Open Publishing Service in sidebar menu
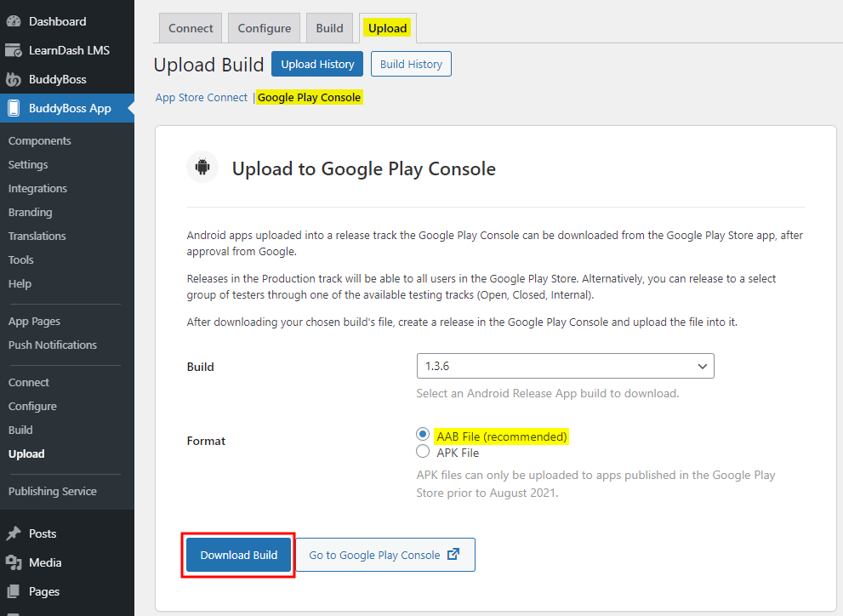 click(x=53, y=491)
